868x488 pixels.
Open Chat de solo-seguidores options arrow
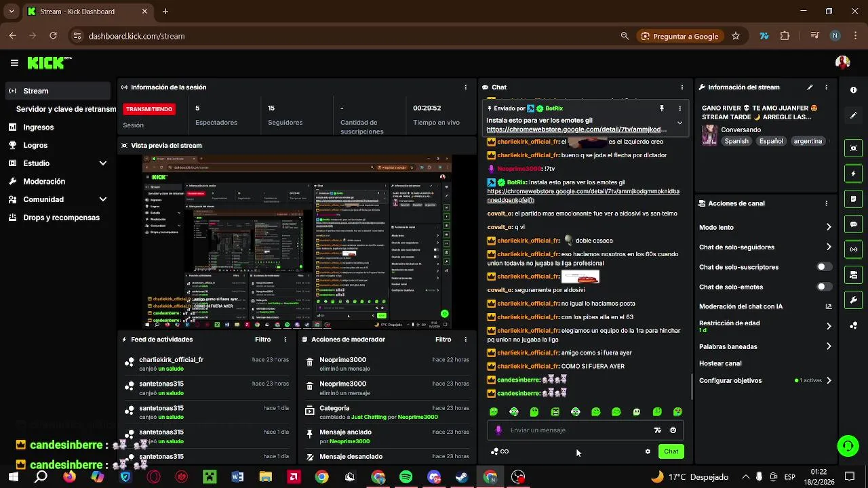pyautogui.click(x=829, y=247)
